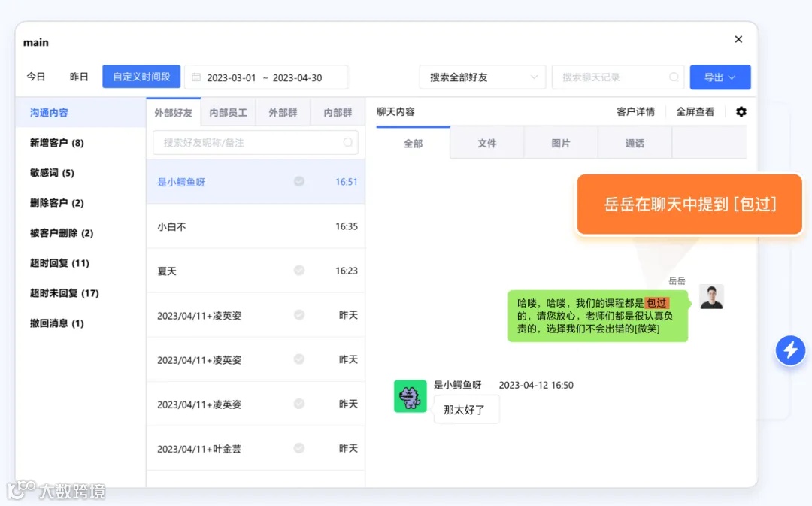Open the 导出 export dropdown button
This screenshot has height=506, width=812.
click(x=720, y=77)
